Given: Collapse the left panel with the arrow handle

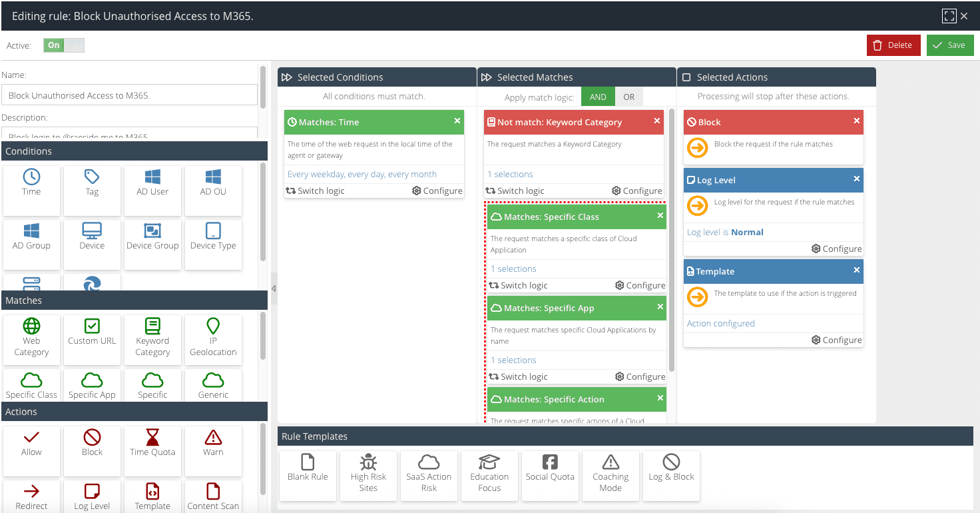Looking at the screenshot, I should click(273, 288).
